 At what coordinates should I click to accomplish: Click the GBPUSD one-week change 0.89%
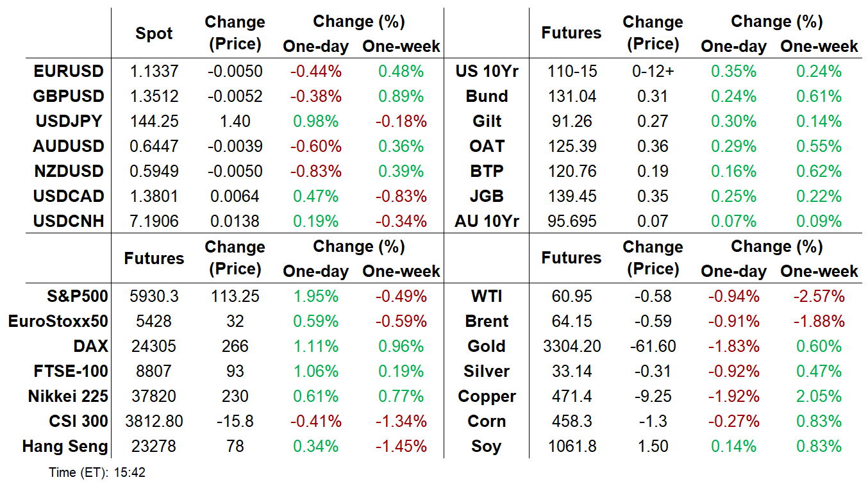(401, 96)
